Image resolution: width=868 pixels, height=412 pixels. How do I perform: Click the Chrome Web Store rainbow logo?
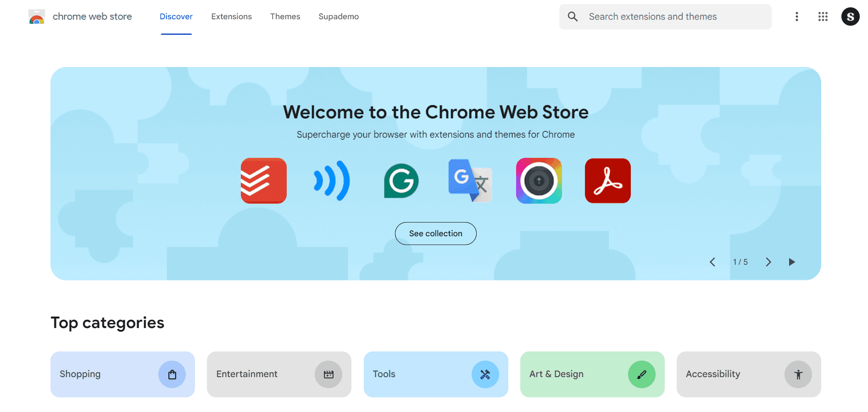coord(36,17)
